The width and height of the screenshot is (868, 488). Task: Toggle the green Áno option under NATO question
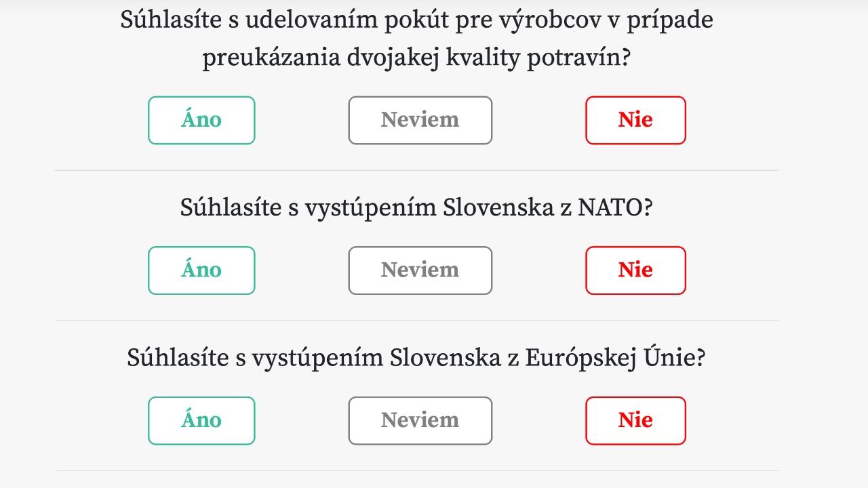(201, 270)
